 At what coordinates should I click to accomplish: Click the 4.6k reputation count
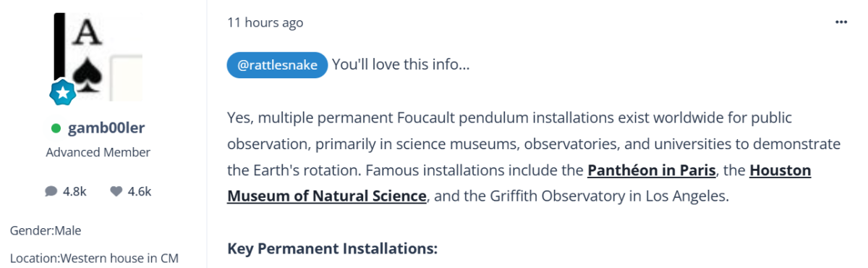point(140,191)
